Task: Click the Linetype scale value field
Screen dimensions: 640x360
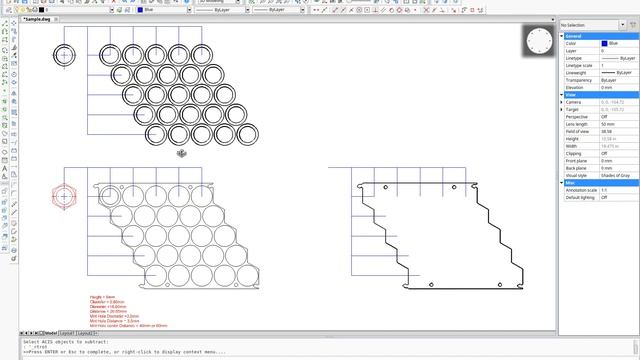Action: pyautogui.click(x=619, y=65)
